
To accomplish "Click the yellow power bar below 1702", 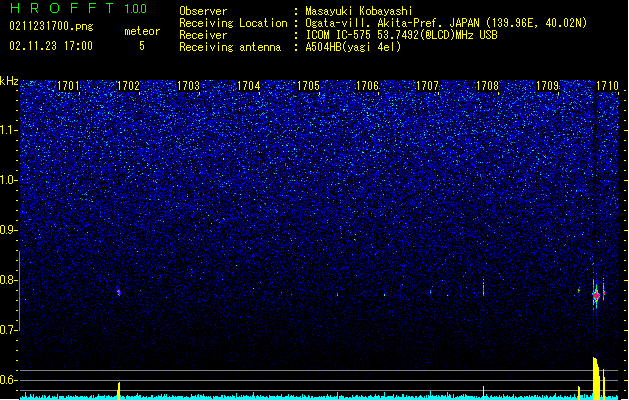I will [119, 391].
